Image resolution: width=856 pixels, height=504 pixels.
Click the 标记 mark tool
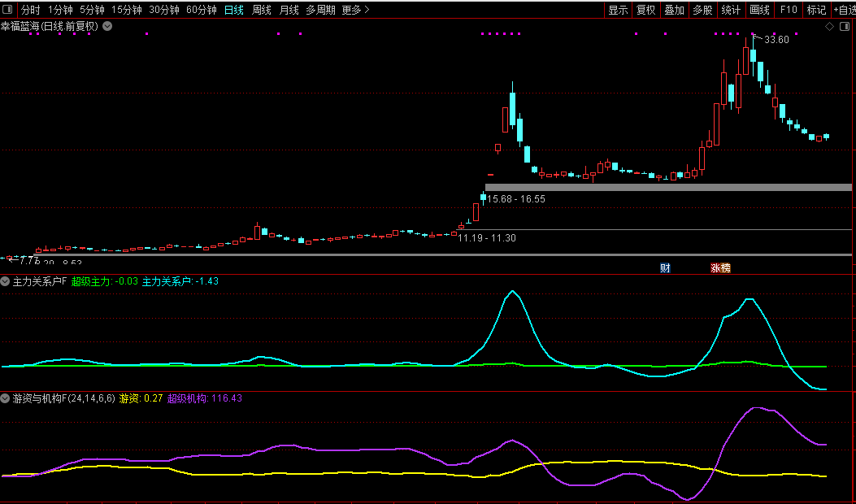(x=816, y=10)
